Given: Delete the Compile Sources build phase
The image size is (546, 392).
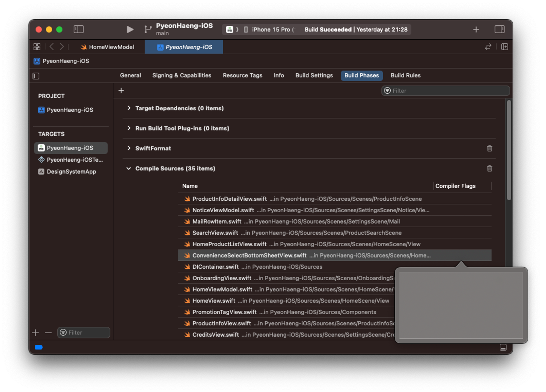Looking at the screenshot, I should click(x=489, y=168).
